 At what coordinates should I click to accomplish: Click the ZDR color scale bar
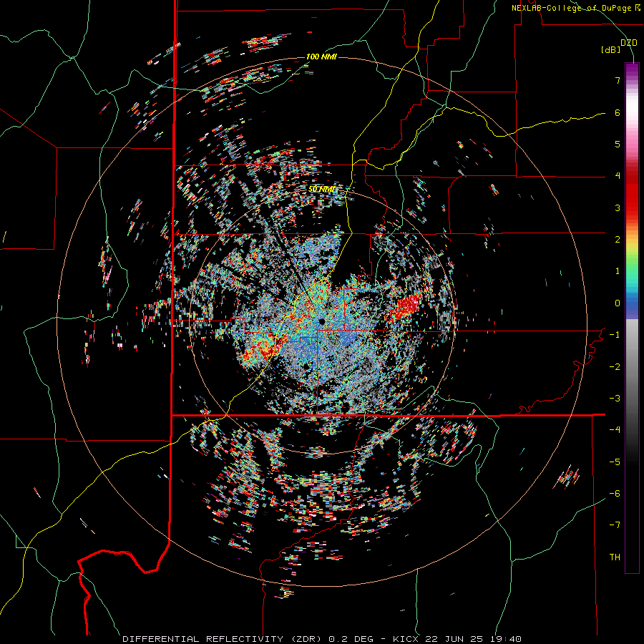(632, 318)
